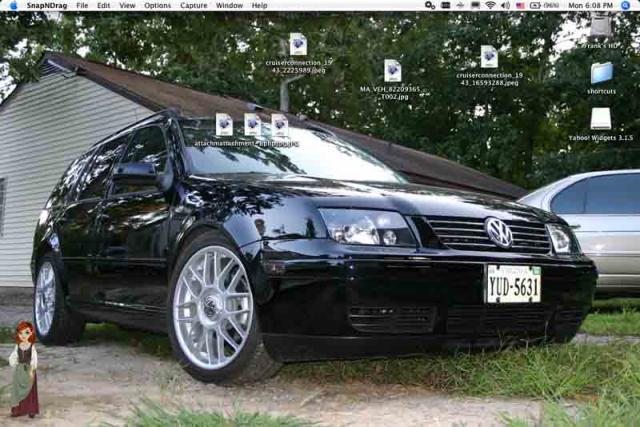Open the Window menu
Screen dimensions: 640x427
pos(229,5)
